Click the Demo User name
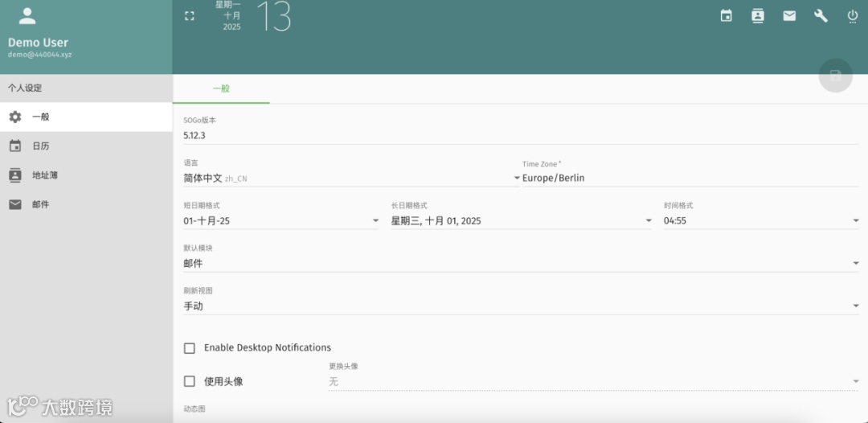The image size is (868, 423). pyautogui.click(x=39, y=43)
